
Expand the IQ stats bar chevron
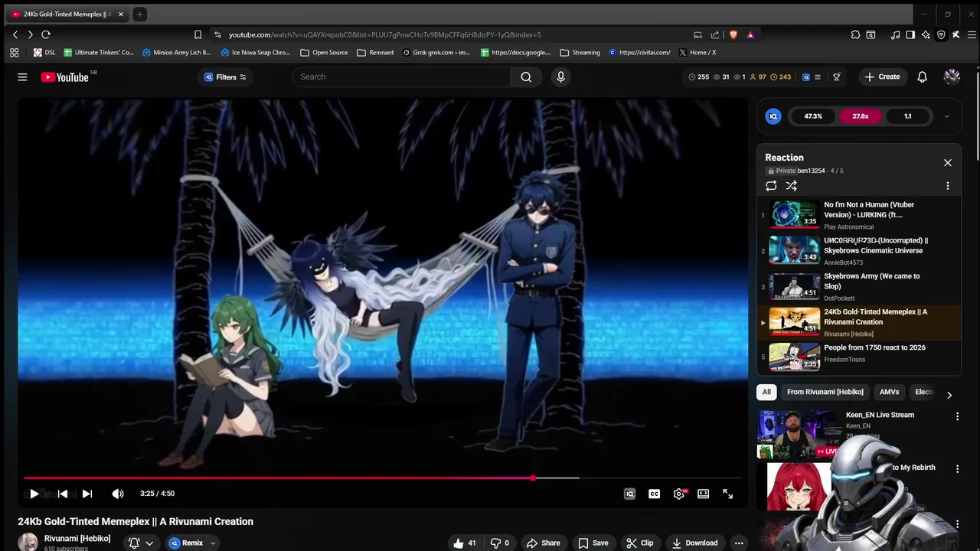[x=946, y=116]
